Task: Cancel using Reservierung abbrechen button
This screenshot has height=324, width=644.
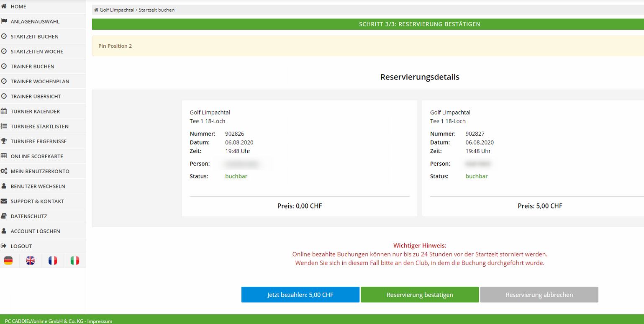Action: pyautogui.click(x=539, y=295)
